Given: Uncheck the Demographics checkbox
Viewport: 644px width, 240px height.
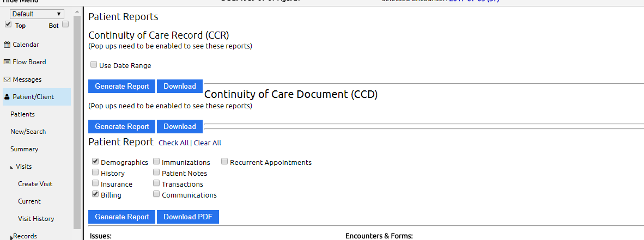Looking at the screenshot, I should pos(95,161).
